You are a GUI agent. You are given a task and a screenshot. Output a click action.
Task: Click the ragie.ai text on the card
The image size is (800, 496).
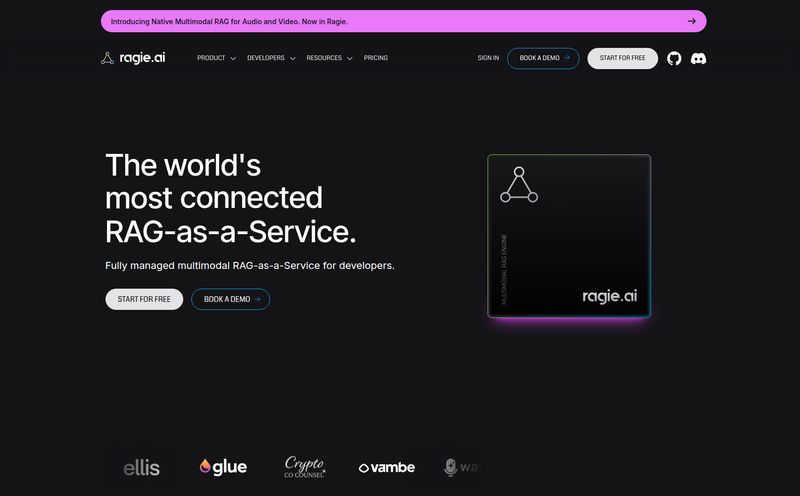tap(610, 296)
